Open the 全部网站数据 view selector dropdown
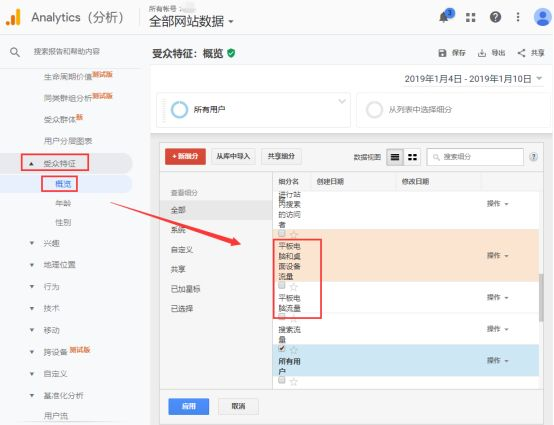The width and height of the screenshot is (554, 425). (191, 22)
